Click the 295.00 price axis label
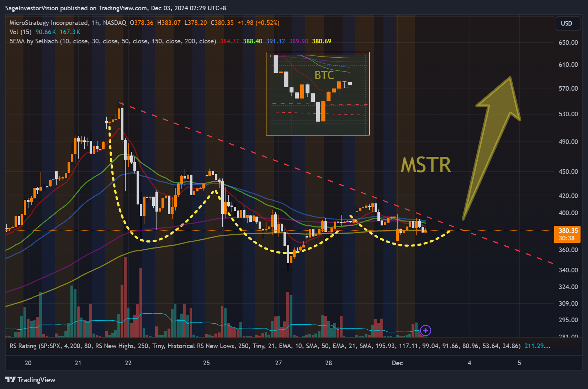Image resolution: width=588 pixels, height=389 pixels. 568,320
